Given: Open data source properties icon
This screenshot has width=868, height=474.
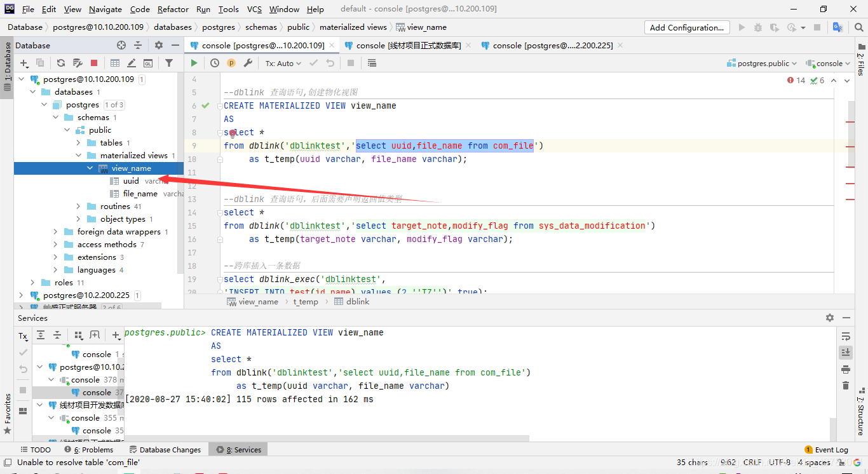Looking at the screenshot, I should [78, 63].
